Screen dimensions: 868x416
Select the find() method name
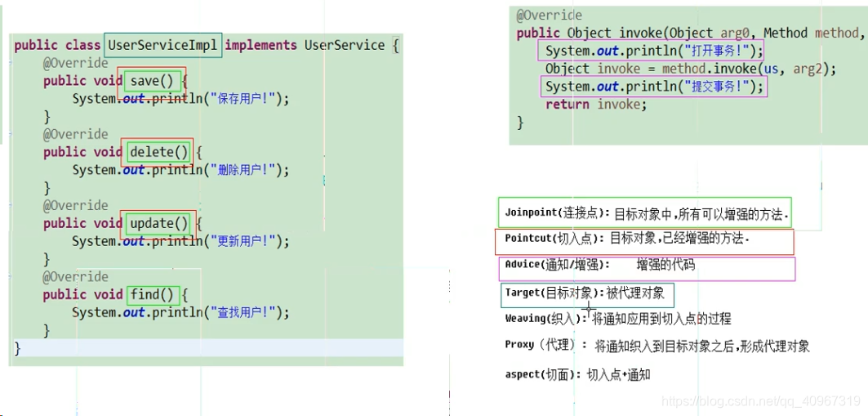(152, 295)
